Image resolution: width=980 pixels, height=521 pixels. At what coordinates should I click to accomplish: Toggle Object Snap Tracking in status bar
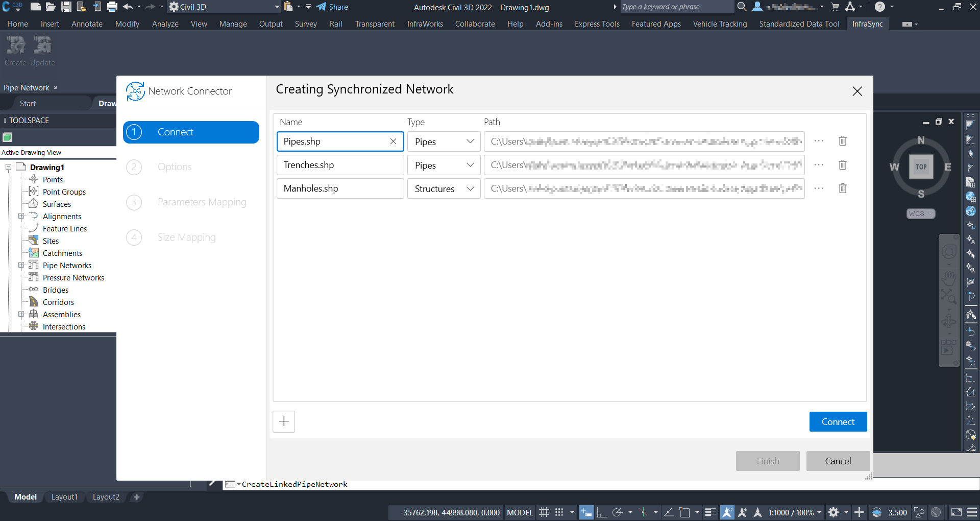669,512
